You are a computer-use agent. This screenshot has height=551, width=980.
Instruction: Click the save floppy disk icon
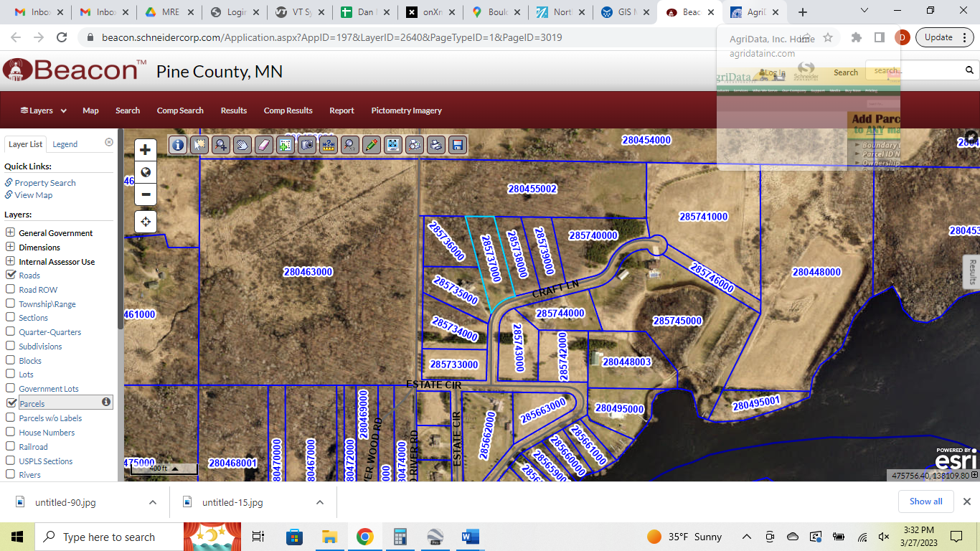coord(458,145)
